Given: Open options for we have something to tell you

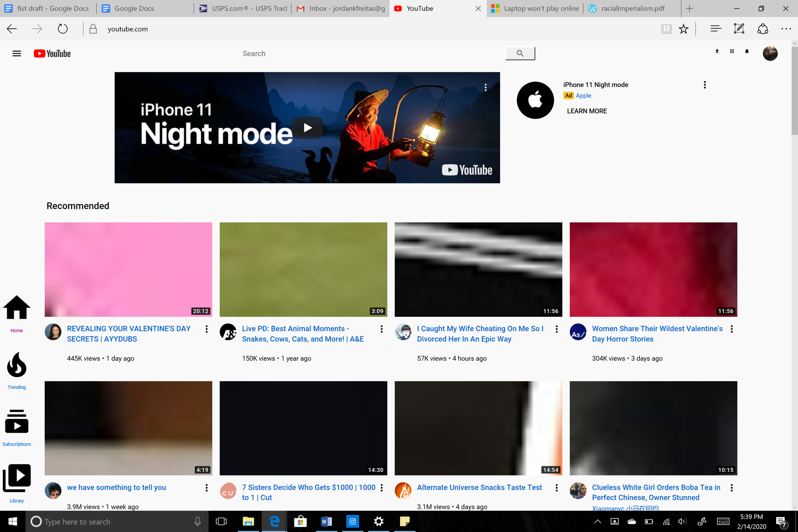Looking at the screenshot, I should coord(206,488).
